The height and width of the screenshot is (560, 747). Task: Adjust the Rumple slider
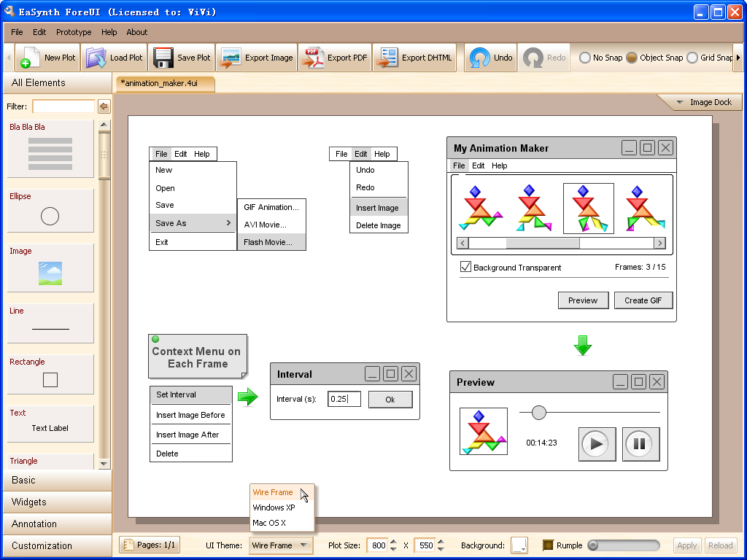[x=593, y=545]
